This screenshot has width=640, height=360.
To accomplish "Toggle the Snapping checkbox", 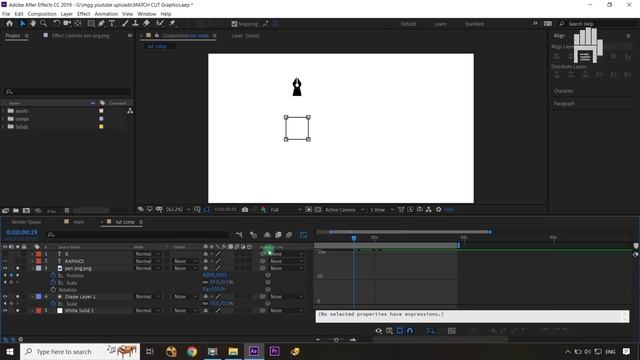I will 234,24.
